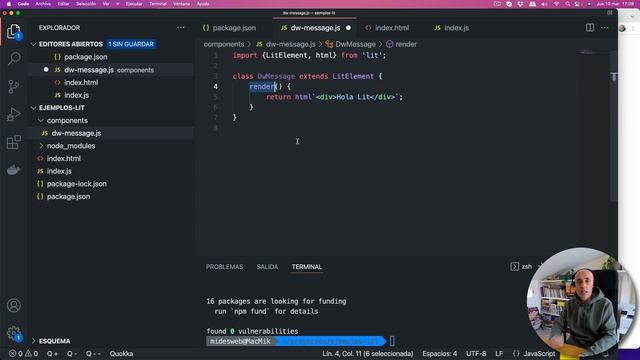Split the editor to the right
This screenshot has height=360, width=640.
tap(590, 28)
